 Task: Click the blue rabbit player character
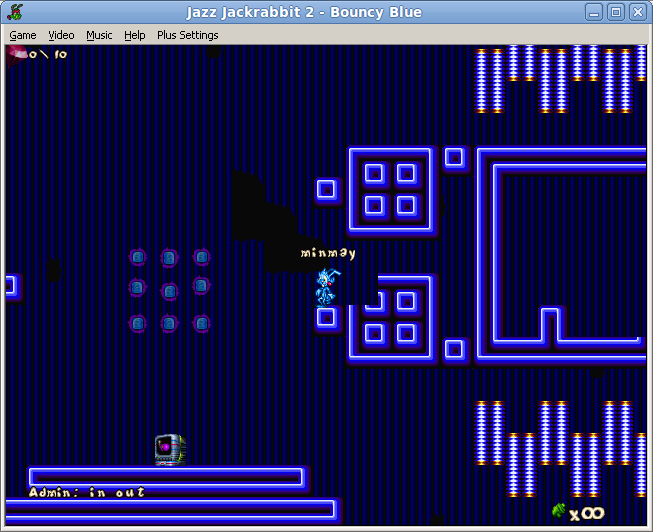pyautogui.click(x=327, y=287)
